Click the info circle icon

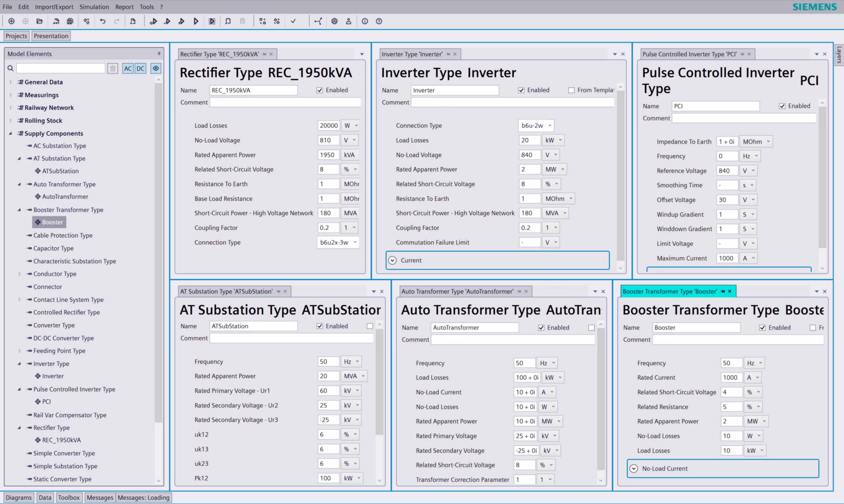coord(365,21)
